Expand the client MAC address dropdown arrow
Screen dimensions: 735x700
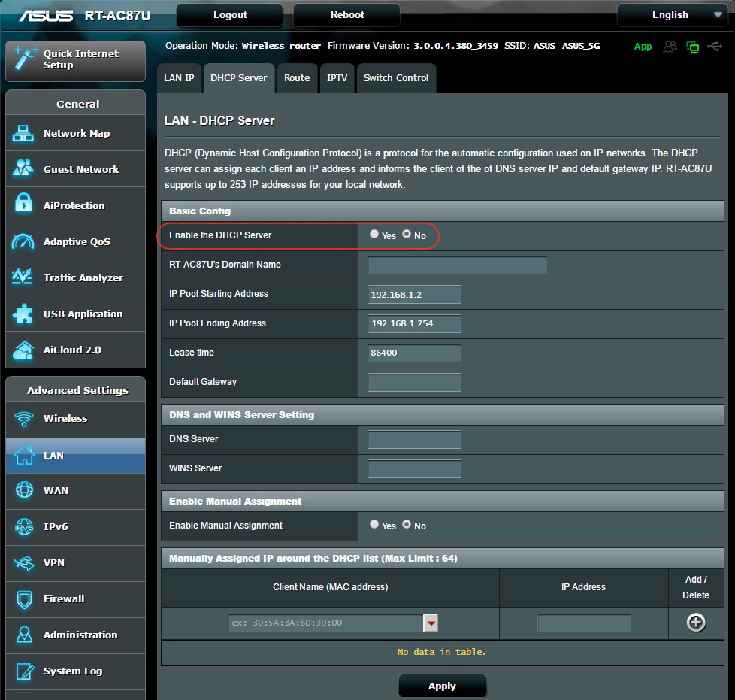click(431, 623)
